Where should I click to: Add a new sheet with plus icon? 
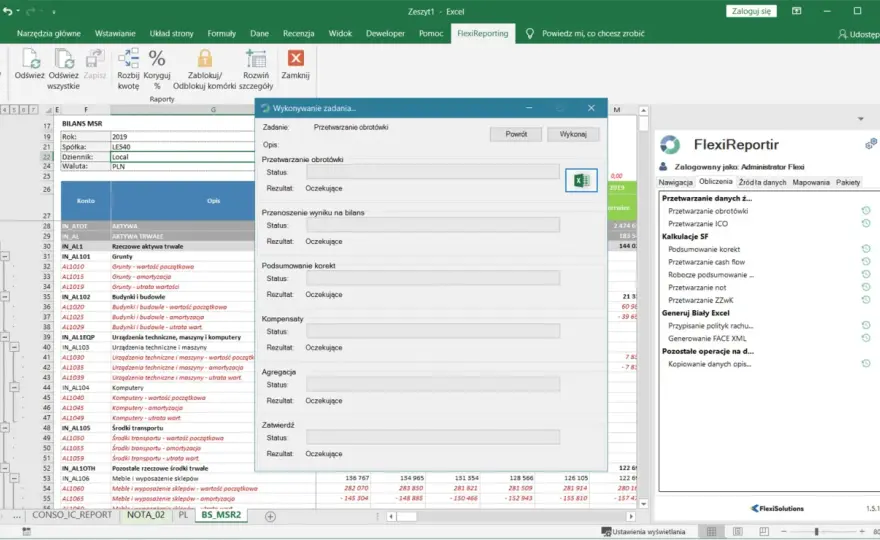tap(270, 516)
